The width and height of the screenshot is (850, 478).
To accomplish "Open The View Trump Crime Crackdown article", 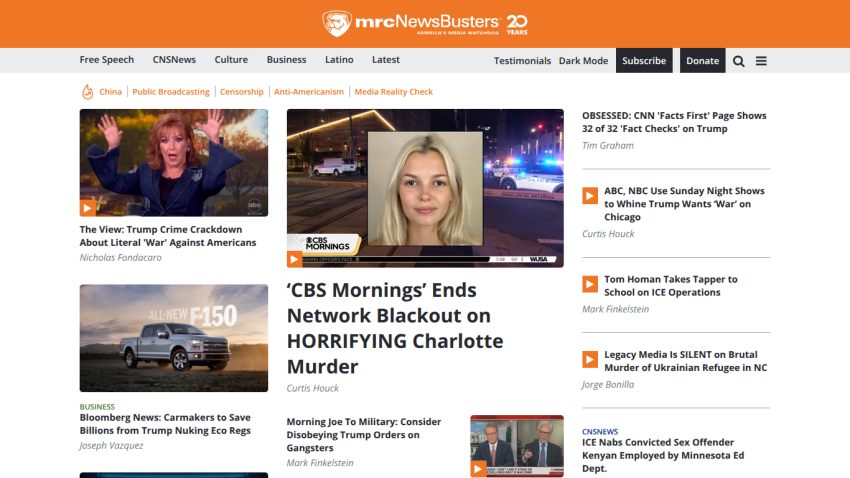I will tap(168, 236).
